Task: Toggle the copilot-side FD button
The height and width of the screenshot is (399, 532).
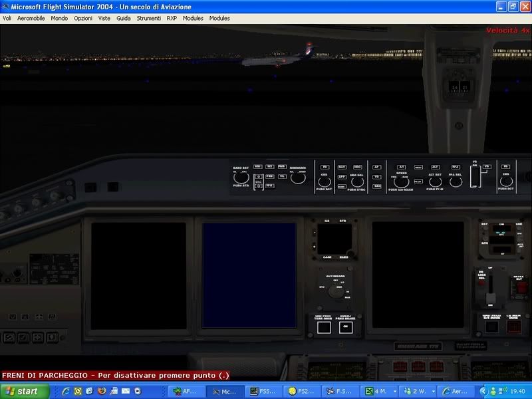Action: tap(505, 167)
